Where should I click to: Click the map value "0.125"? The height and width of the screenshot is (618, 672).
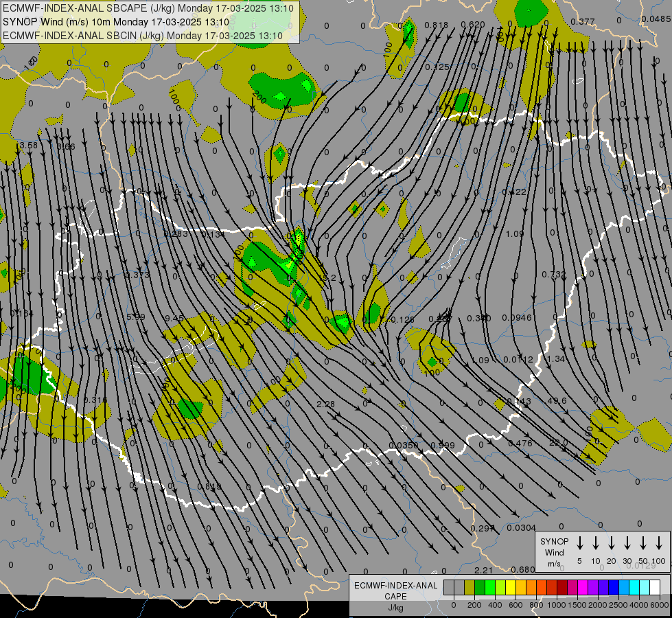pos(437,67)
